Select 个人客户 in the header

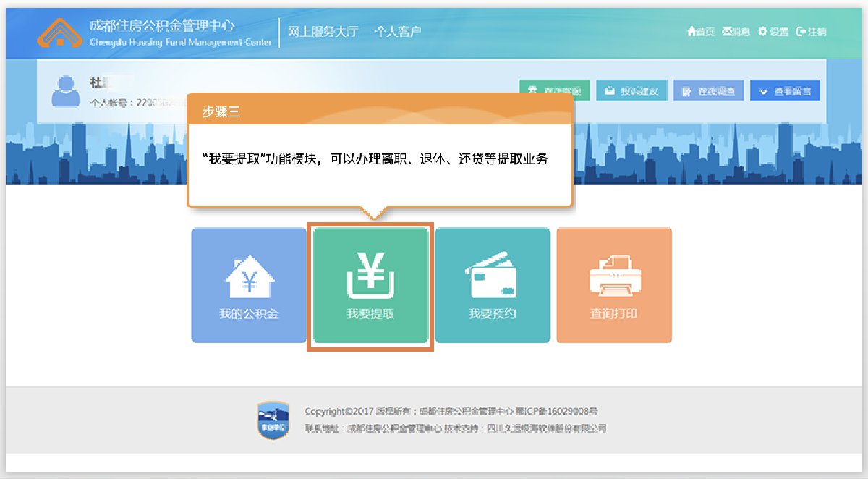(398, 32)
